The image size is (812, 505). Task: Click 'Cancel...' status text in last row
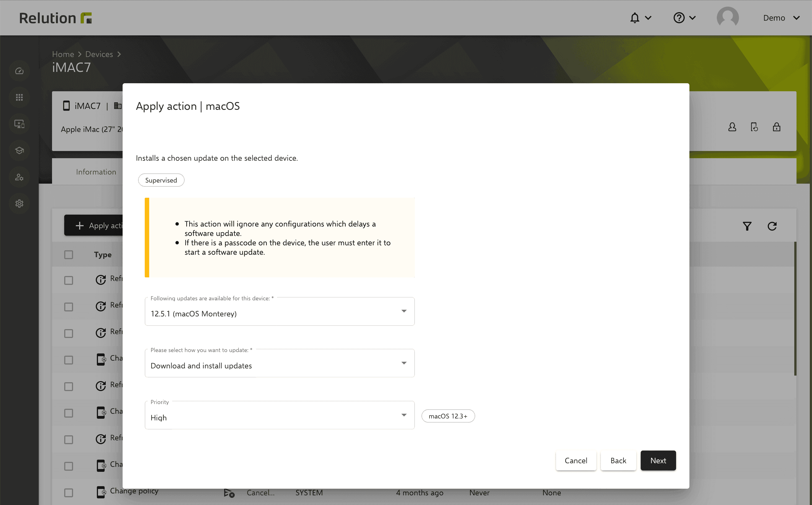260,493
